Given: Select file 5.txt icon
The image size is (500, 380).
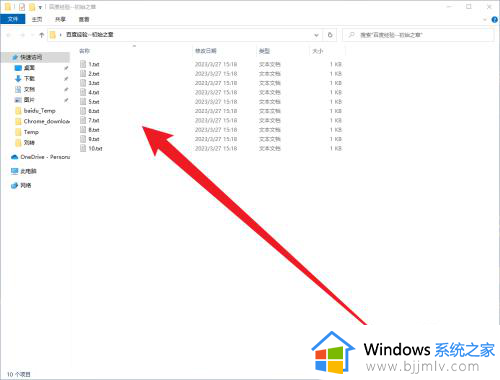Looking at the screenshot, I should pos(83,101).
